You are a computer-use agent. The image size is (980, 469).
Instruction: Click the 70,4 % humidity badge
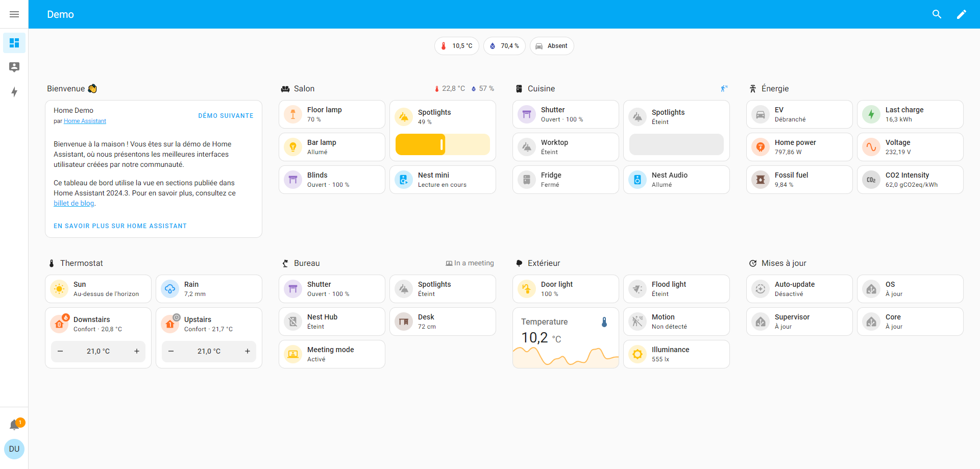click(x=504, y=46)
